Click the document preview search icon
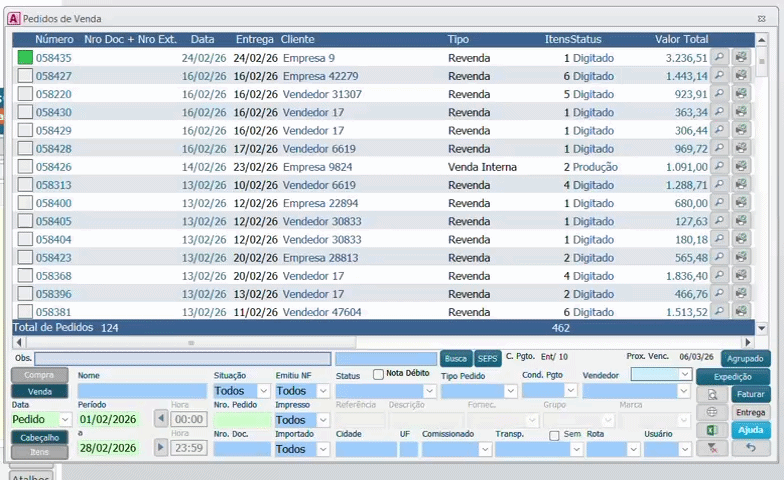Screen dimensions: 784x480 (712, 394)
